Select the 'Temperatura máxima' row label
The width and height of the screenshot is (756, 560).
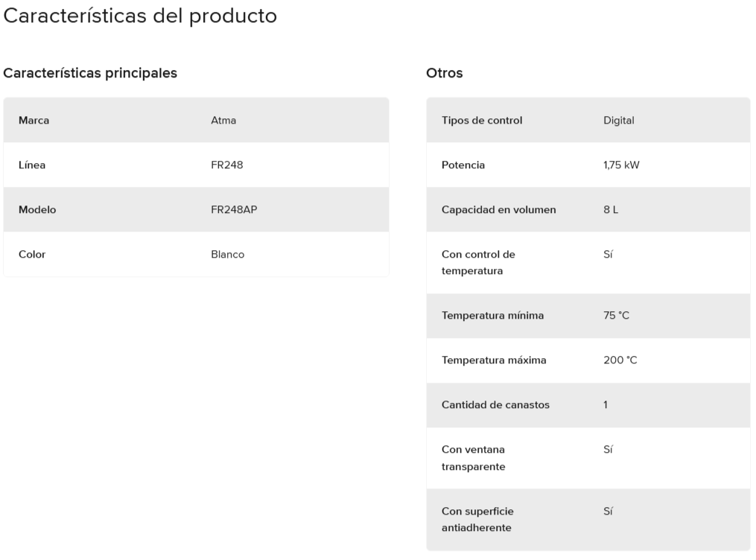(x=494, y=360)
